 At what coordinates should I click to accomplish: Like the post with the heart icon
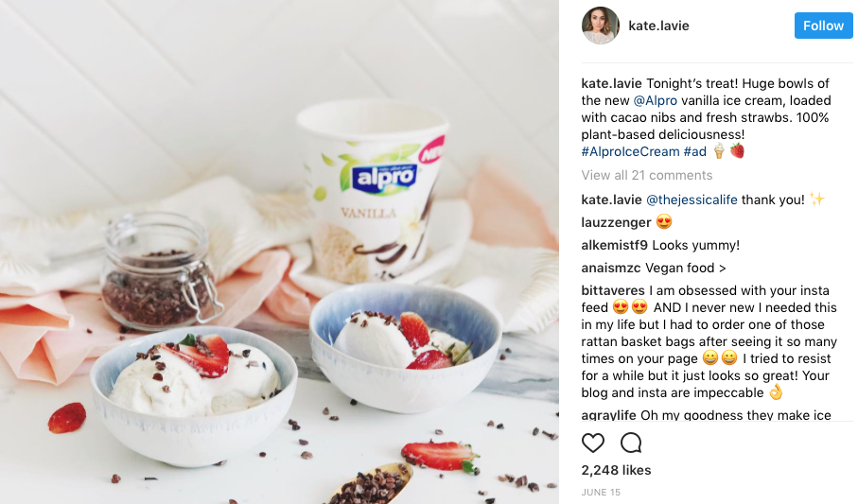click(592, 443)
